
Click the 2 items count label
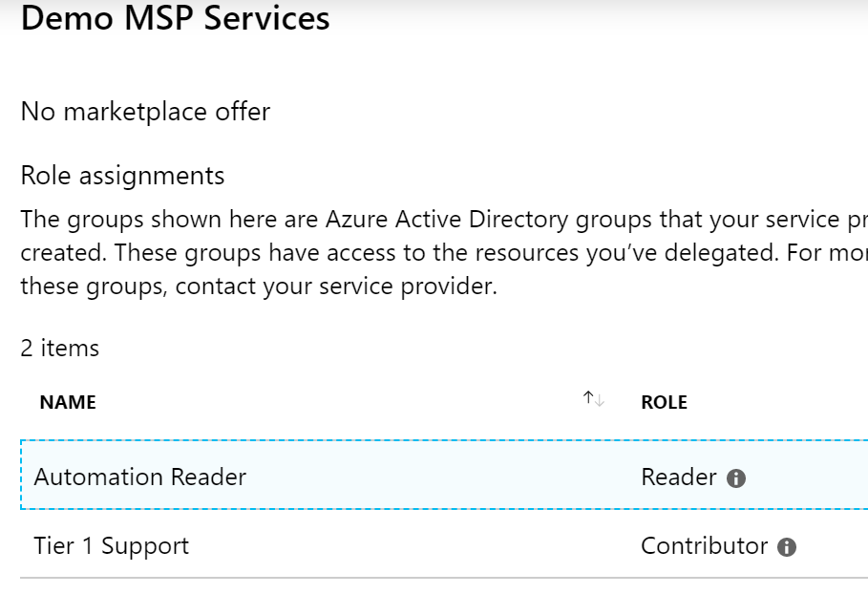pyautogui.click(x=60, y=349)
